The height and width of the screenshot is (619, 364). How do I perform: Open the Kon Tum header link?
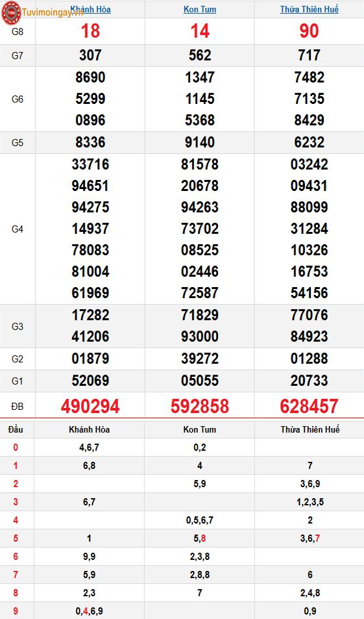[200, 9]
